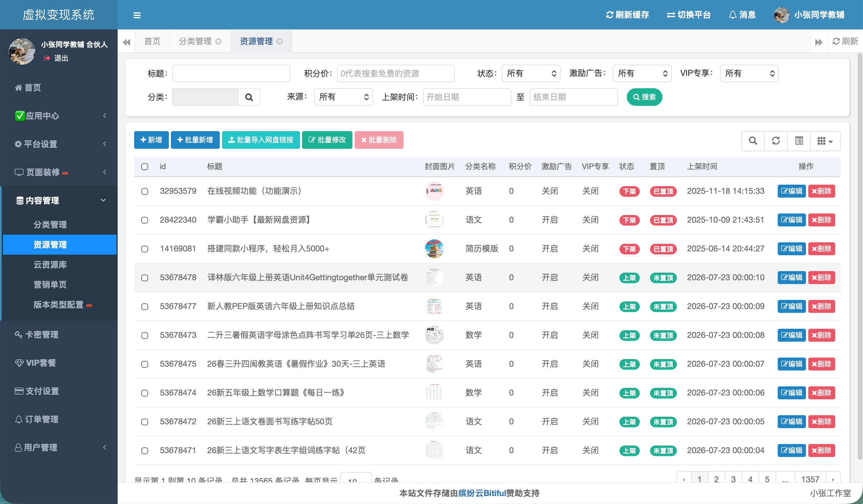Screen dimensions: 863x504
Task: Check the box for row 28422340
Action: click(145, 220)
